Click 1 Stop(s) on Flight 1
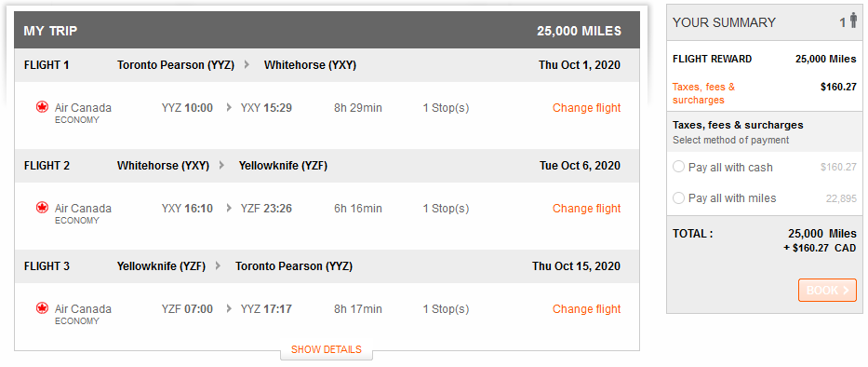The width and height of the screenshot is (868, 367). pyautogui.click(x=446, y=107)
